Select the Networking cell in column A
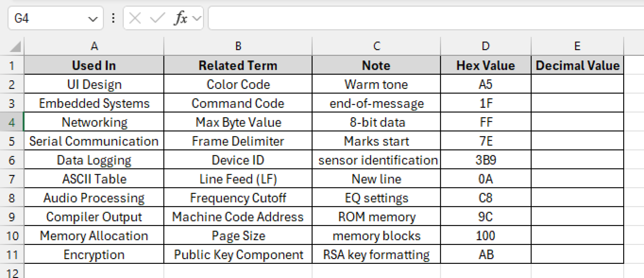 click(x=94, y=122)
